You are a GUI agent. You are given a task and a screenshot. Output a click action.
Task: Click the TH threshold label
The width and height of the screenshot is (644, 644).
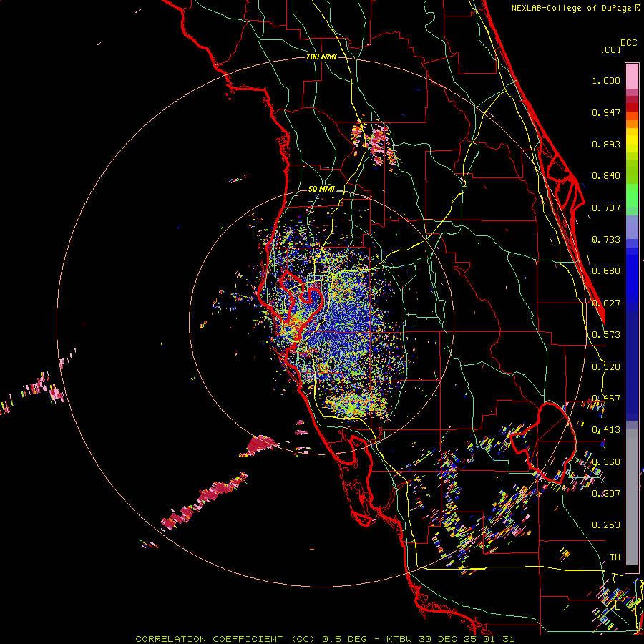615,557
